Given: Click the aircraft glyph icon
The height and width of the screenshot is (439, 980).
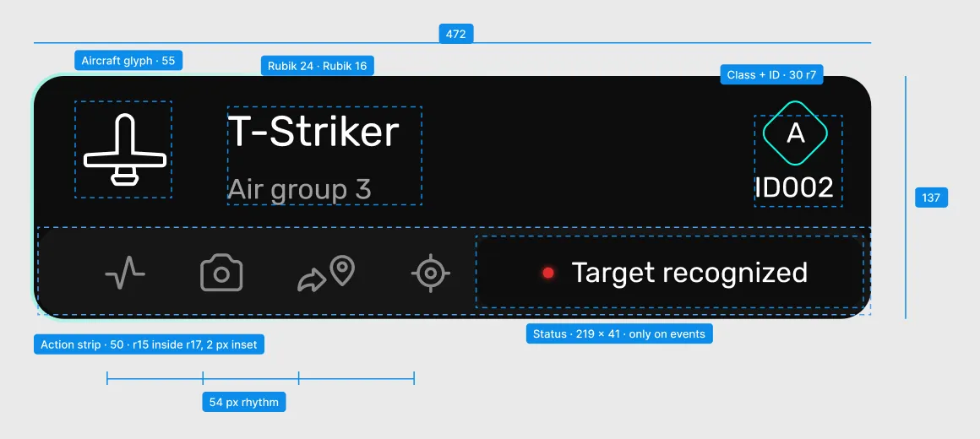Looking at the screenshot, I should point(124,150).
